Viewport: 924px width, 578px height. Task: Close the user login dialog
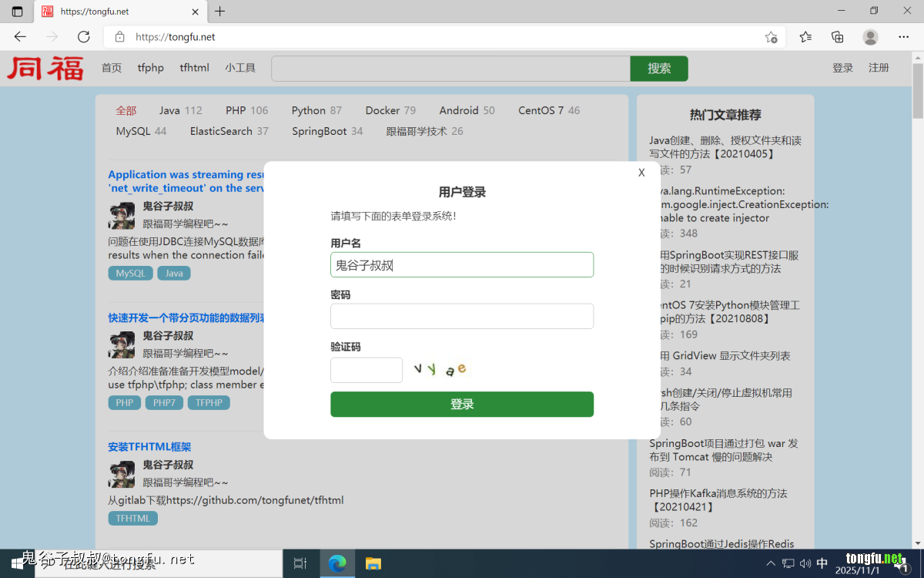[641, 173]
